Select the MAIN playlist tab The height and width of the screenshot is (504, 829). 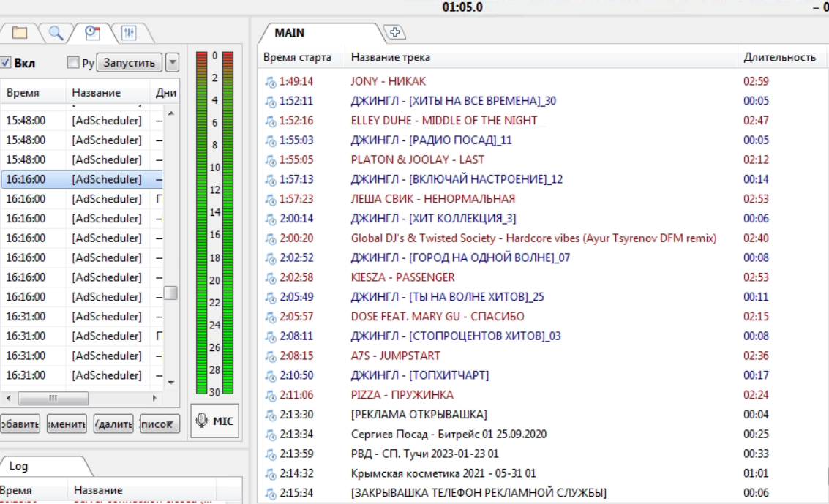290,33
